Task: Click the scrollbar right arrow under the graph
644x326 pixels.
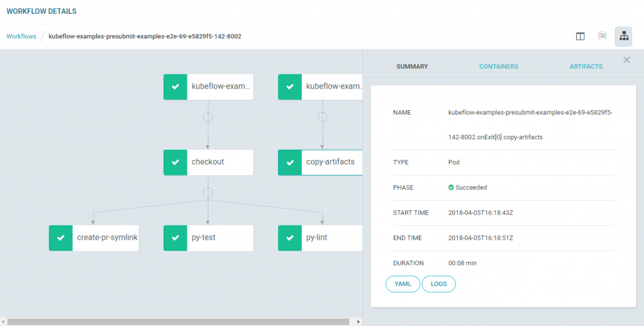Action: pyautogui.click(x=358, y=322)
